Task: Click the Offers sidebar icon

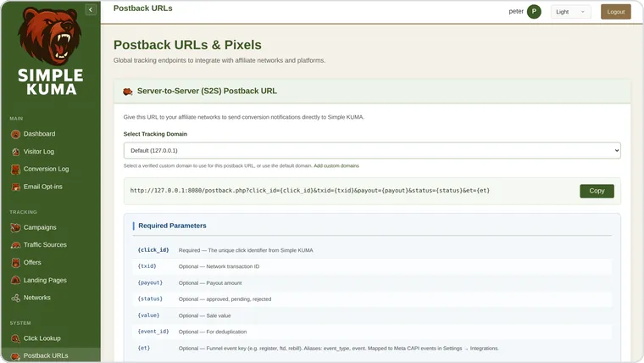Action: (x=15, y=263)
